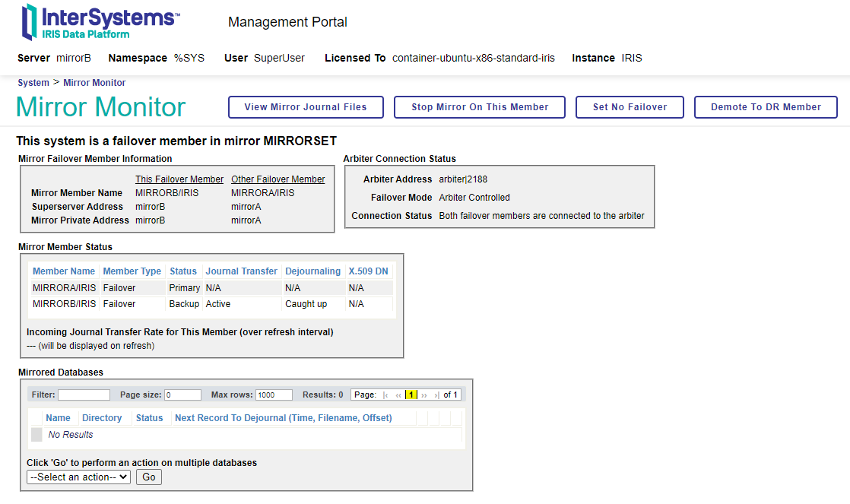The image size is (850, 504).
Task: Click the Set No Failover button
Action: [630, 107]
